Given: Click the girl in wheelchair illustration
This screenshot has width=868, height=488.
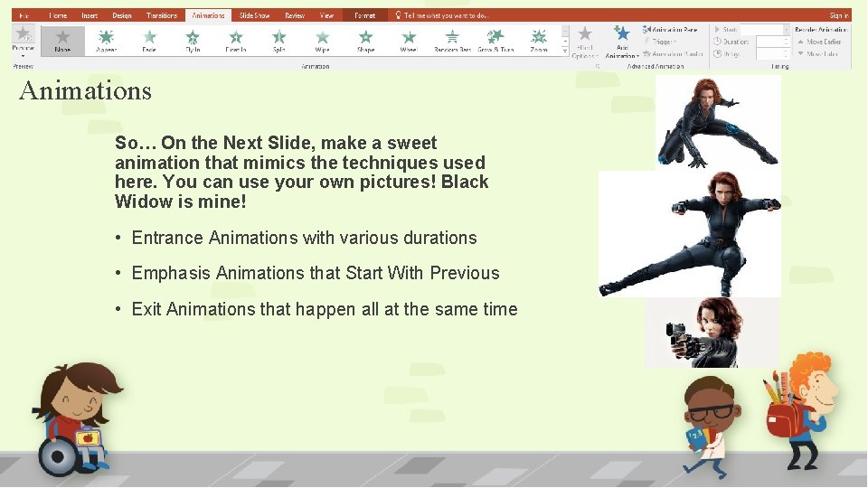Looking at the screenshot, I should [76, 419].
